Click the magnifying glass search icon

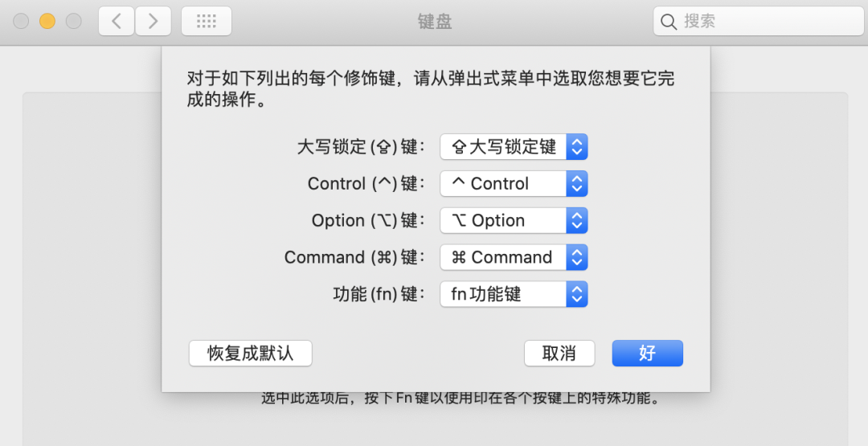click(x=669, y=22)
